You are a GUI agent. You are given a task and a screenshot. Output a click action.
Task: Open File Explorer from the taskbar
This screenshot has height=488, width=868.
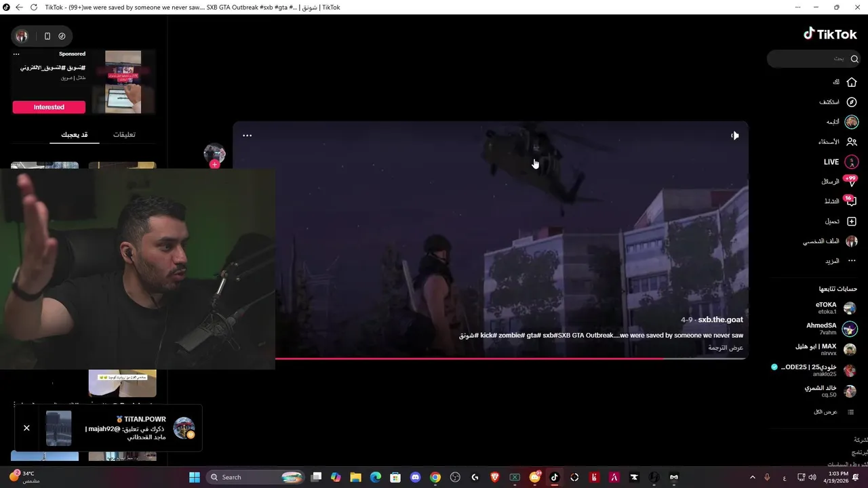pyautogui.click(x=355, y=477)
